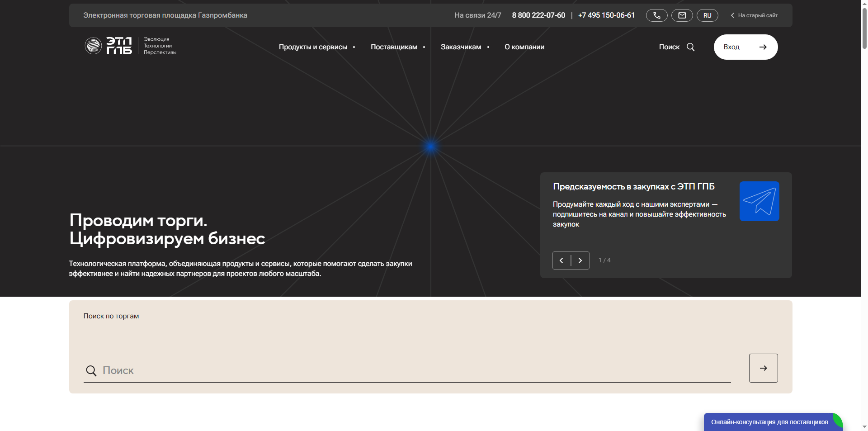Click the Telegram paper plane image
868x431 pixels.
coord(759,201)
